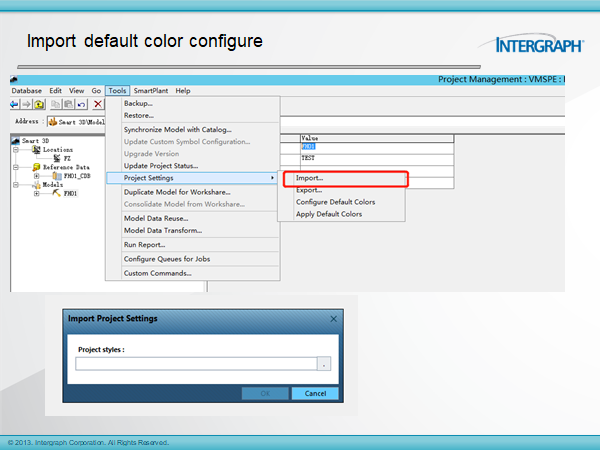The width and height of the screenshot is (600, 450).
Task: Select Configure Queues for Jobs
Action: [192, 259]
